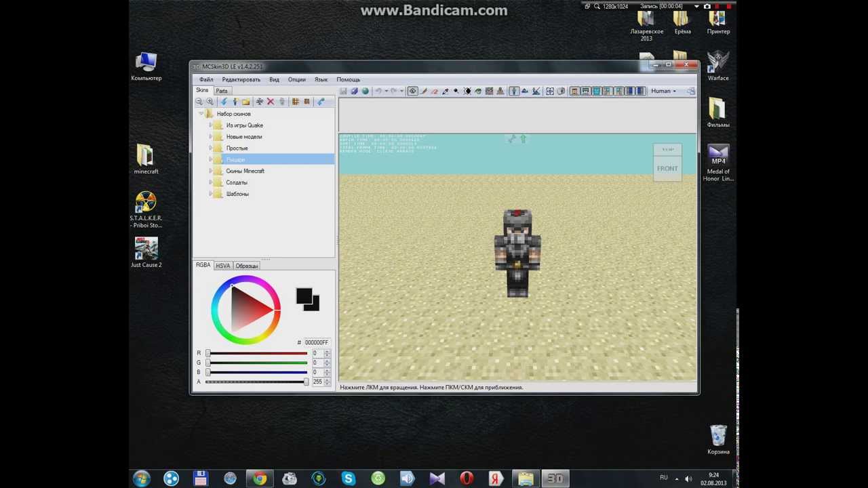Expand the Из игры Quake folder

pyautogui.click(x=211, y=125)
